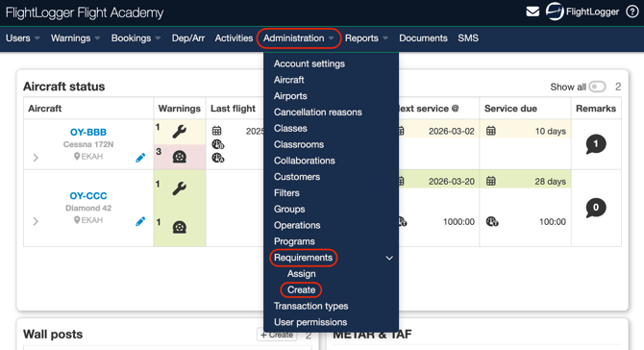This screenshot has height=350, width=644.
Task: Click the 2026-03-02 next service date
Action: [x=452, y=131]
